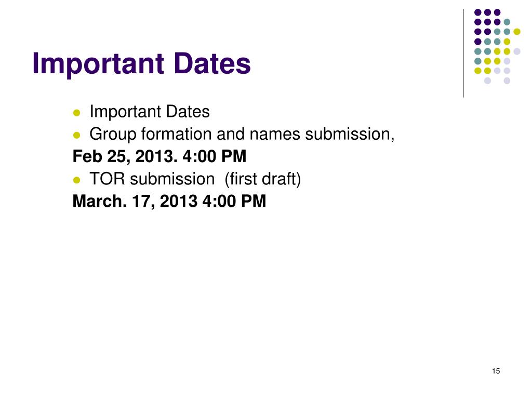Click the teal dot in the top dot row
The image size is (532, 399).
[507, 22]
